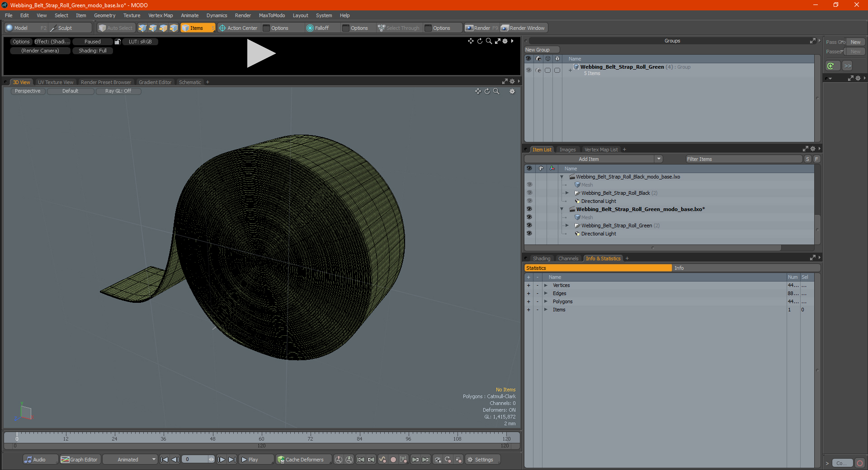The width and height of the screenshot is (868, 470).
Task: Start a render with Render button
Action: coord(481,28)
